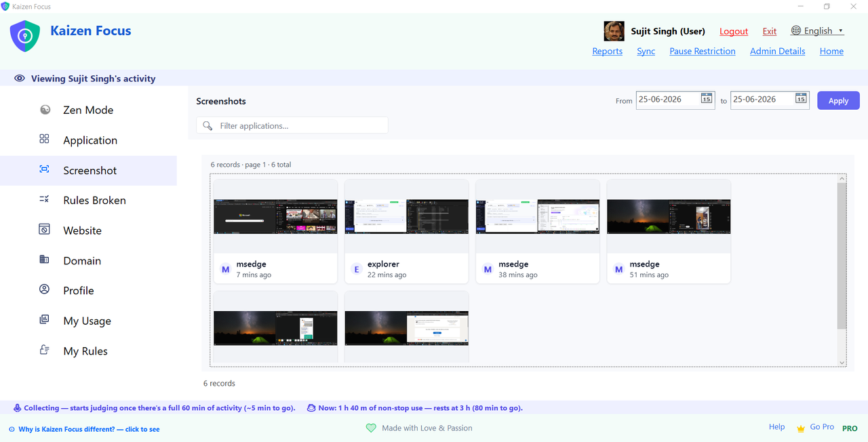Click the Filter applications search field
Screen dimensions: 868x442
point(292,125)
